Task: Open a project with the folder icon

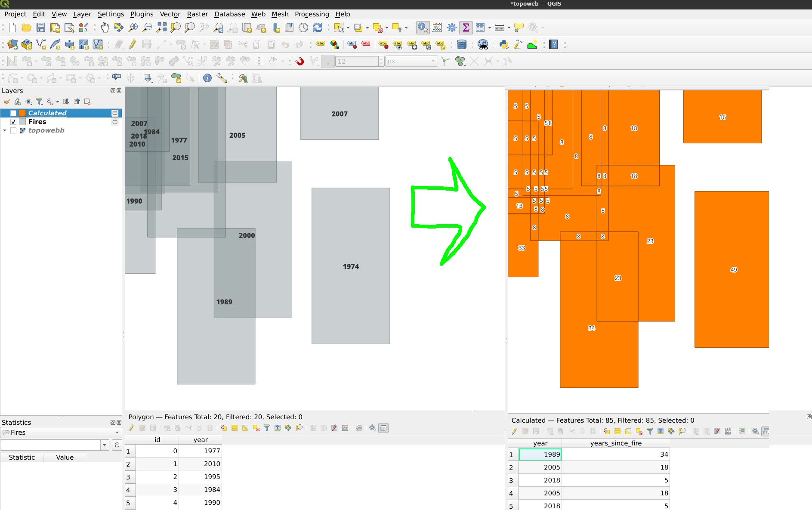Action: pos(27,28)
